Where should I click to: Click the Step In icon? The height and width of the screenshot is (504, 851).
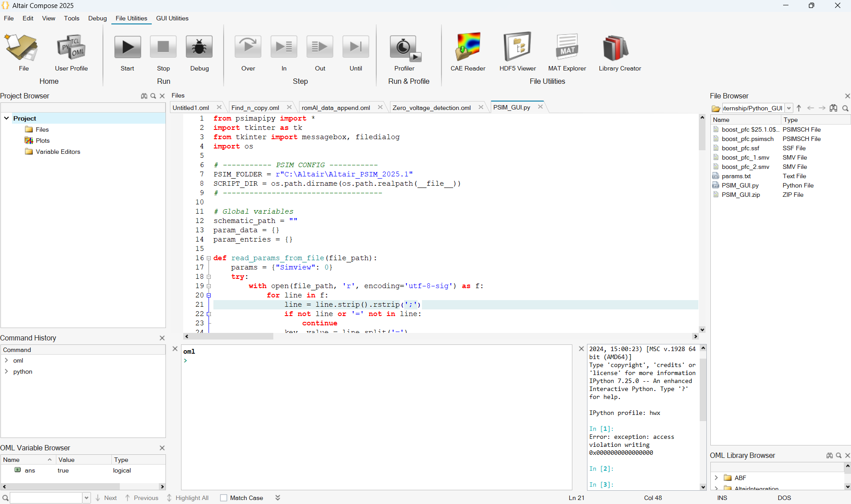coord(284,47)
